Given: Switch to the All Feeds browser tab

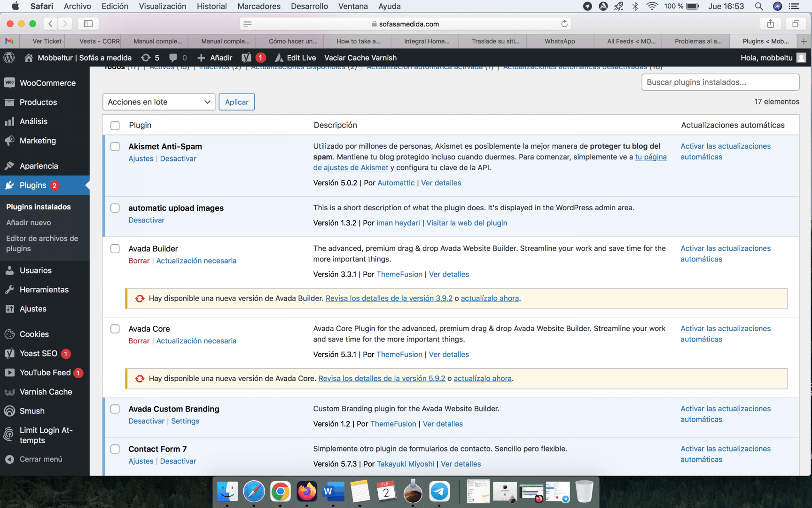Looking at the screenshot, I should (628, 41).
